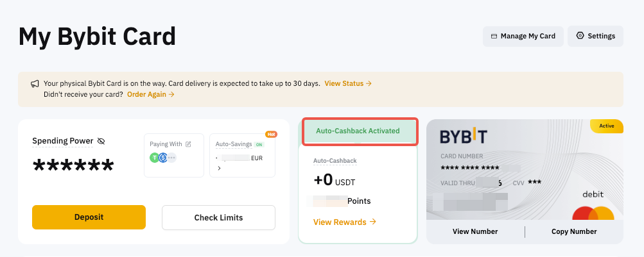Image resolution: width=644 pixels, height=257 pixels.
Task: Click the Paying With edit icon
Action: coord(188,144)
